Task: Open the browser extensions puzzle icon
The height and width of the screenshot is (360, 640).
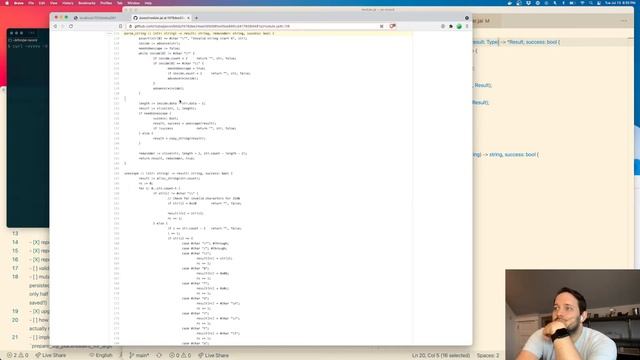Action: [x=451, y=26]
